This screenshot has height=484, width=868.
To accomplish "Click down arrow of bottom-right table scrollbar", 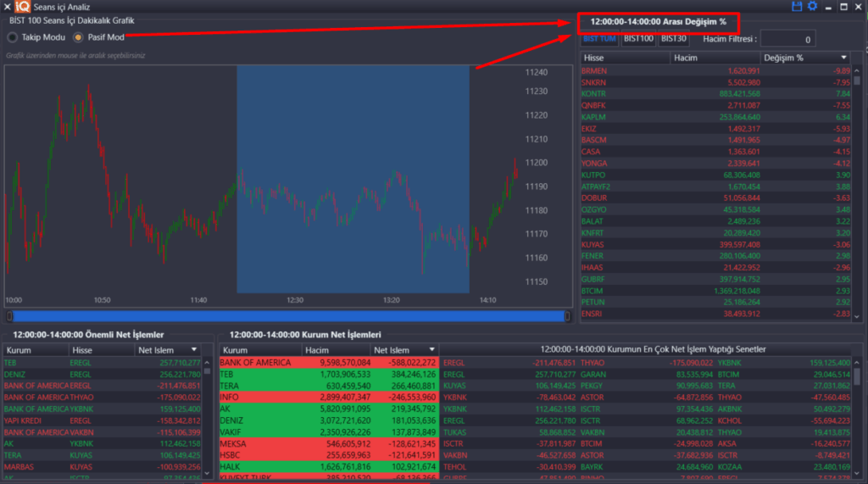I will pyautogui.click(x=857, y=474).
